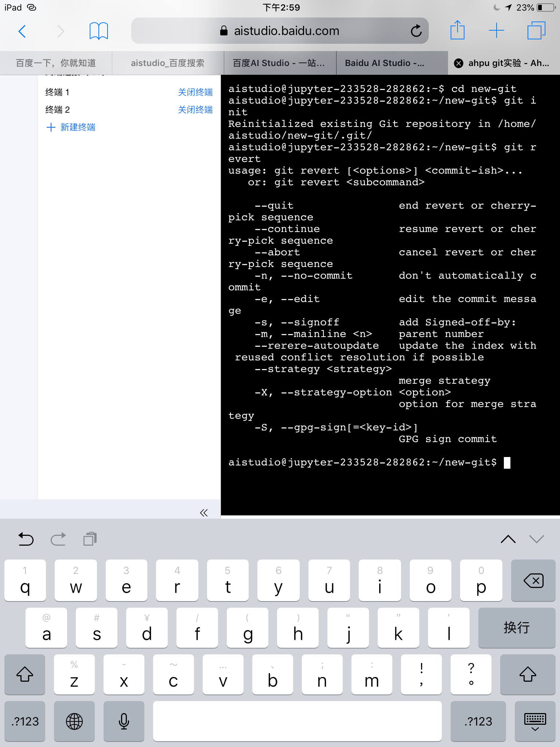Viewport: 560px width, 747px height.
Task: Switch to the 百度AI Studio - 一站 tab
Action: pos(280,63)
